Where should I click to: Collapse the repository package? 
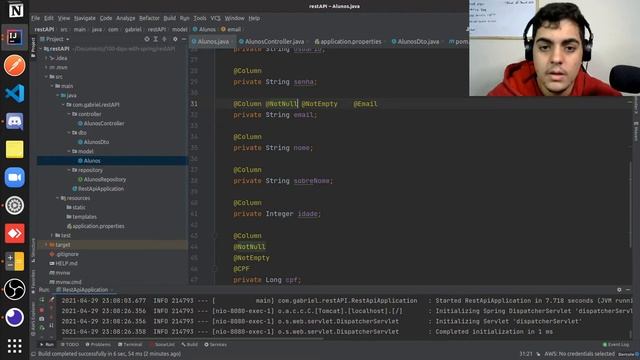[x=69, y=170]
